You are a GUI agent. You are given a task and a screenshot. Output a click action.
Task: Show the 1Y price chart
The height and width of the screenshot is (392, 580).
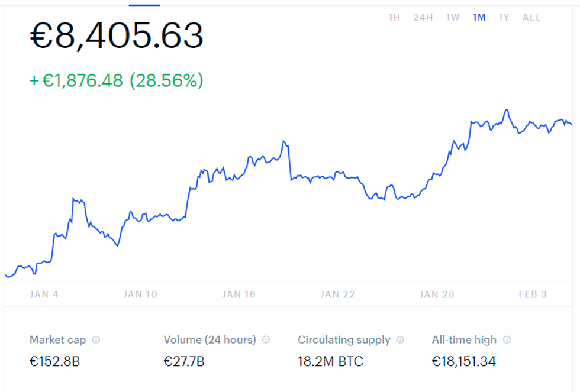pyautogui.click(x=504, y=17)
